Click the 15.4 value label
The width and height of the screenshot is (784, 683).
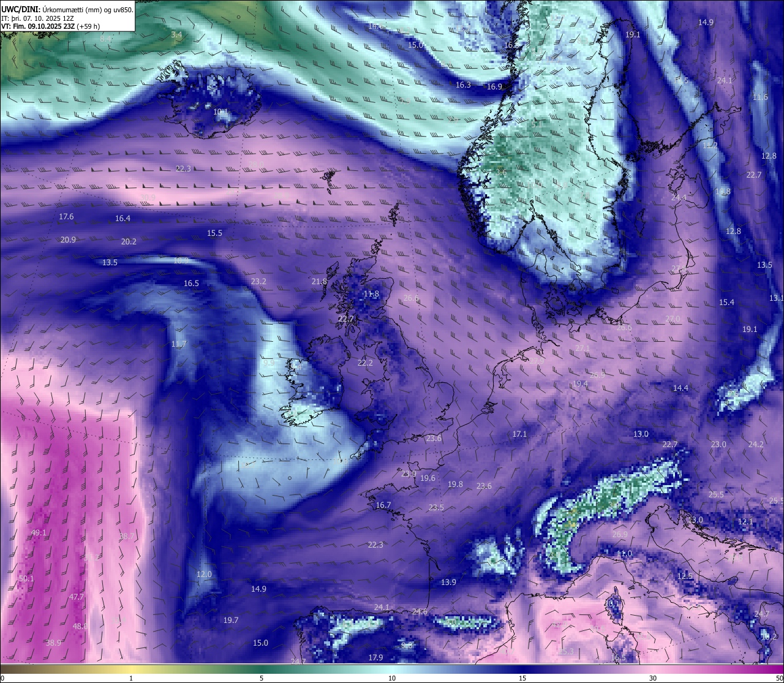726,303
